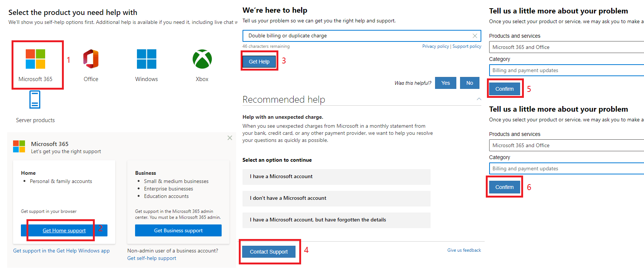This screenshot has width=644, height=273.
Task: Select forgotten Microsoft account details option
Action: coord(337,220)
